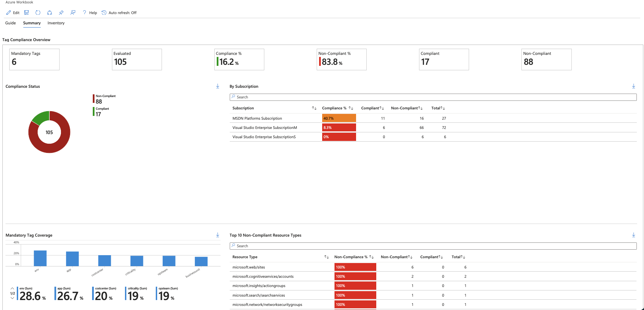Click the app bar in coverage chart
Screen dimensions: 644x310
click(x=72, y=259)
